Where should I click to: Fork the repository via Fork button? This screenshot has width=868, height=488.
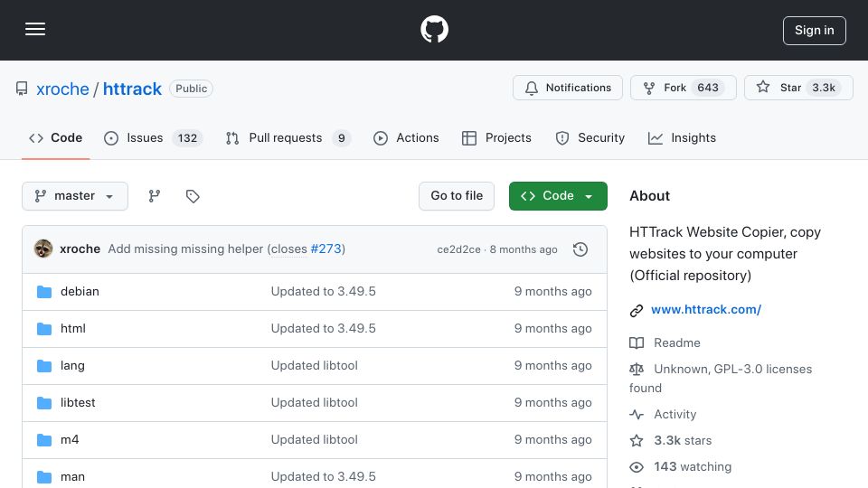tap(684, 88)
